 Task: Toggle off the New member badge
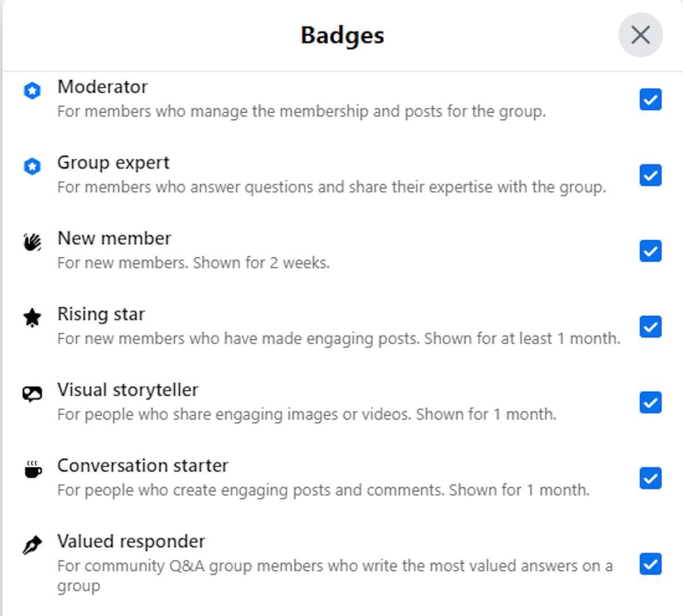click(651, 251)
